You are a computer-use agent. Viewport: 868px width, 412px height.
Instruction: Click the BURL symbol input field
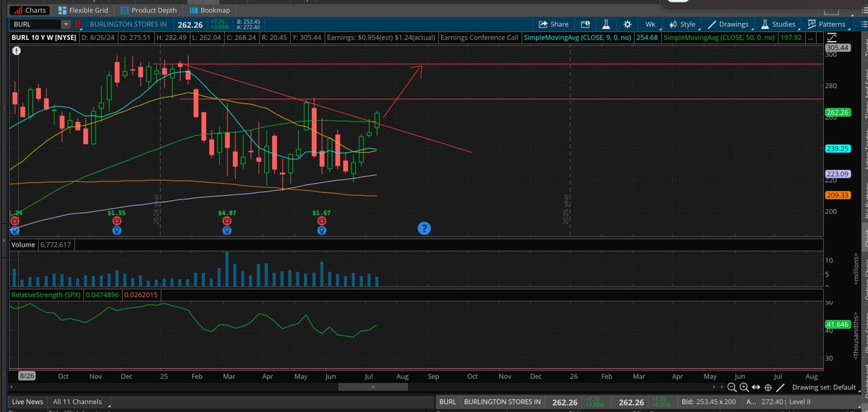click(x=35, y=25)
